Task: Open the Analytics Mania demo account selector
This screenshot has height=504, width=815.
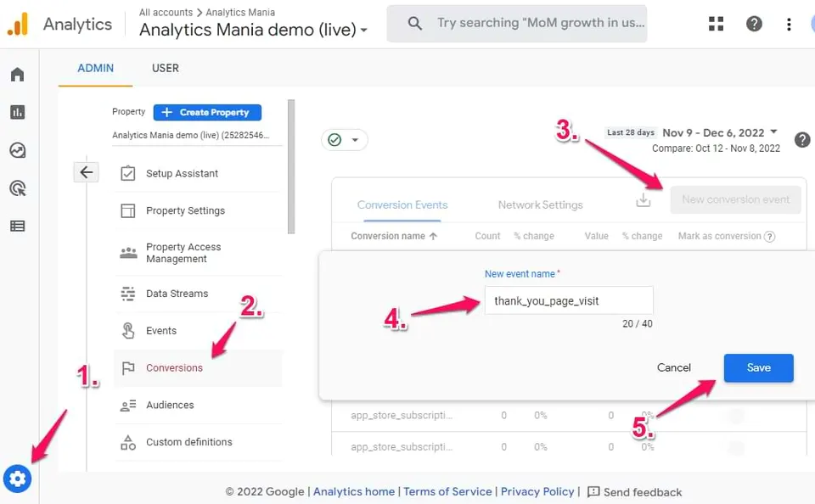Action: pos(253,30)
